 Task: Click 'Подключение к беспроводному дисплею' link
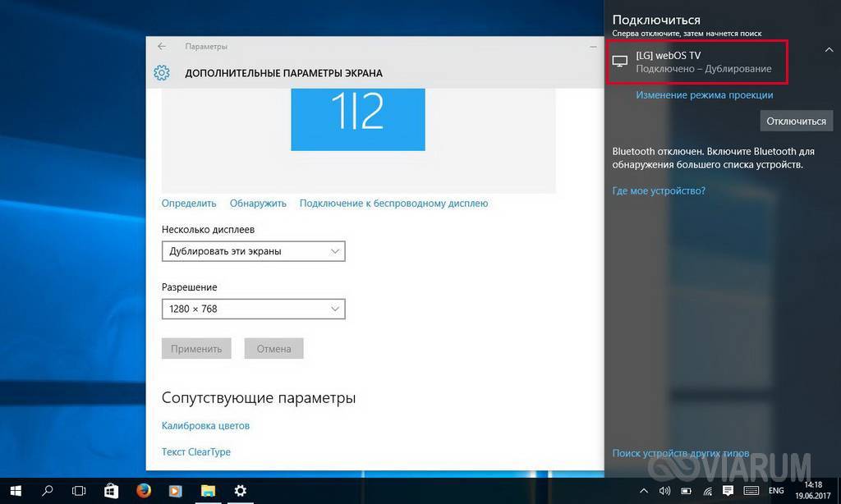(393, 203)
